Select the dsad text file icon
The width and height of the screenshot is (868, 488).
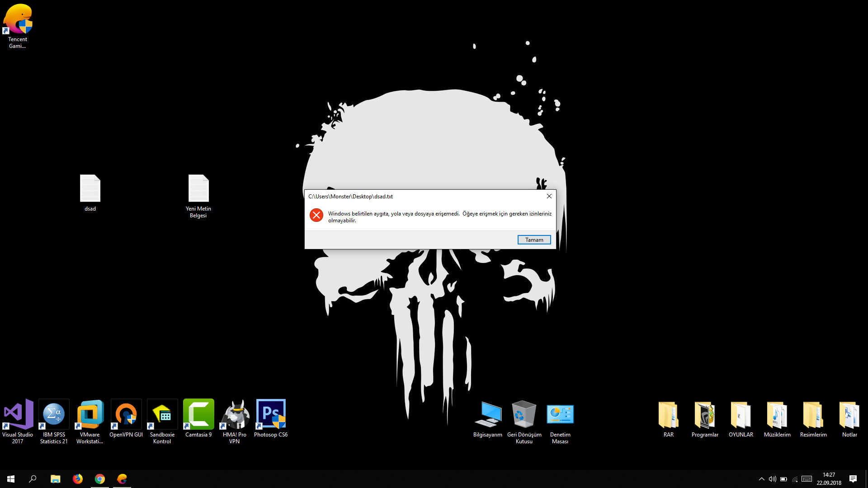coord(90,193)
